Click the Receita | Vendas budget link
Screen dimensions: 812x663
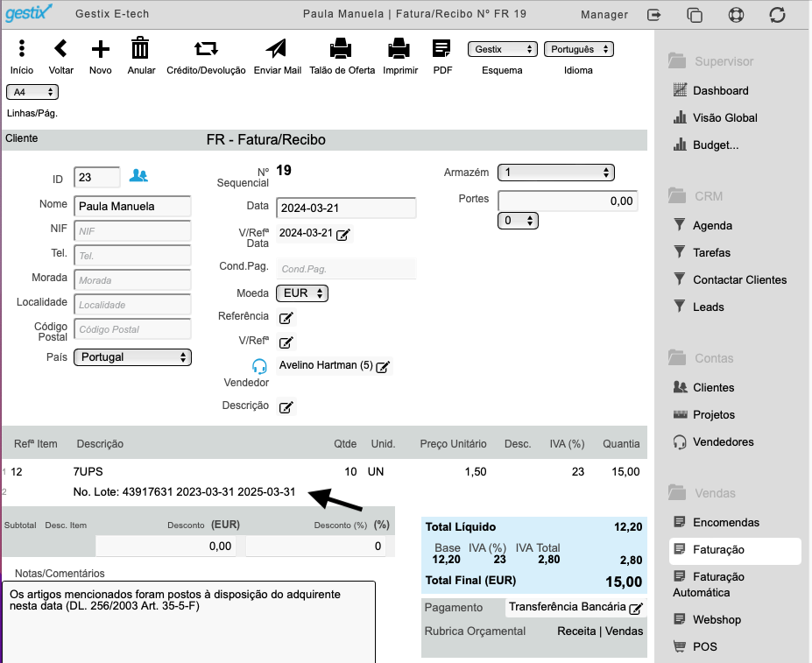pos(600,631)
